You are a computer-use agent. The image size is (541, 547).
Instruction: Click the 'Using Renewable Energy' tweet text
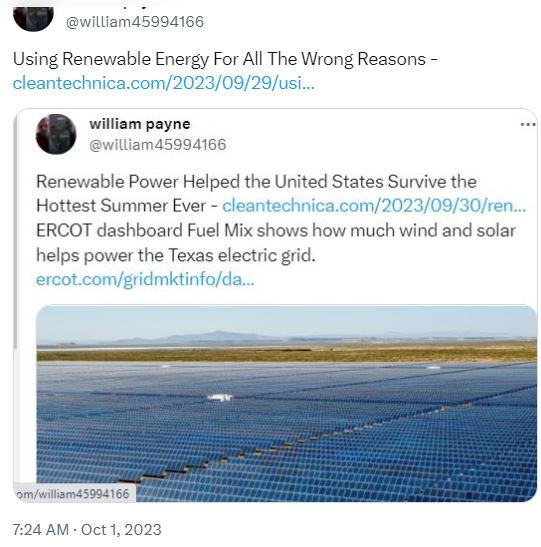click(225, 59)
